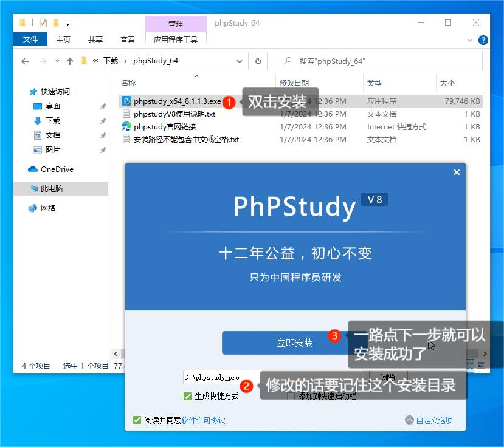The image size is (504, 447).
Task: Open 应用程序工具 ribbon tab
Action: click(x=176, y=40)
